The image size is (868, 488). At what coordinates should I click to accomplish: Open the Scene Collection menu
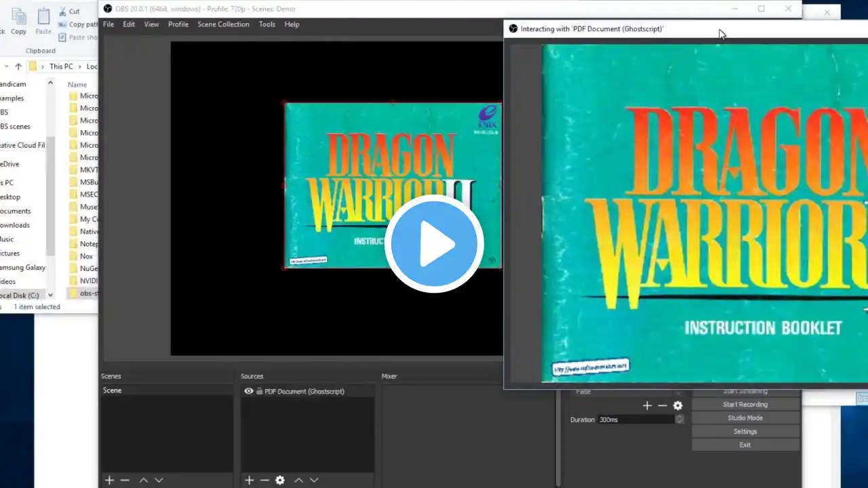(x=223, y=24)
